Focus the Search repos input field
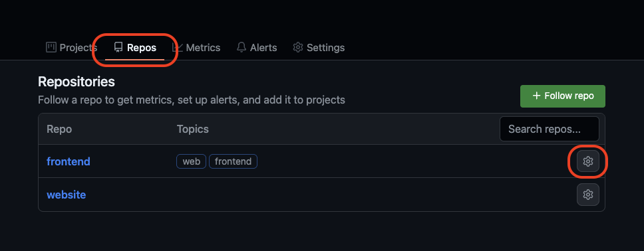The height and width of the screenshot is (251, 644). coord(549,129)
